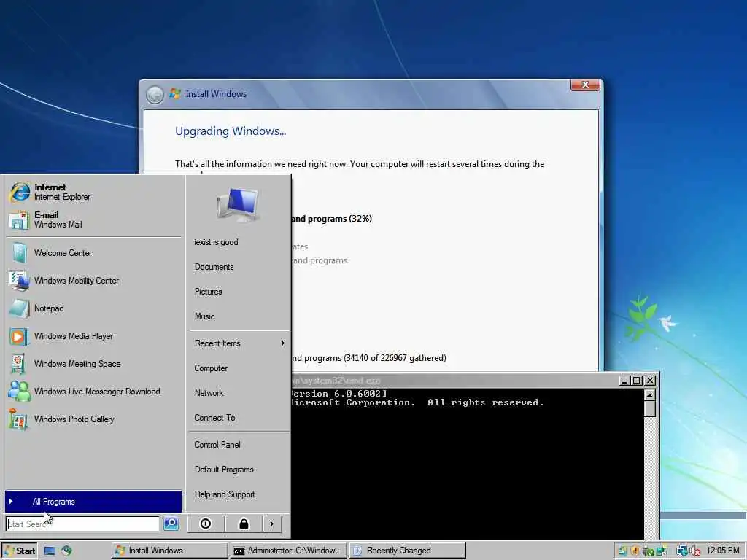
Task: Open the 'iexist is good' user folder
Action: 239,242
